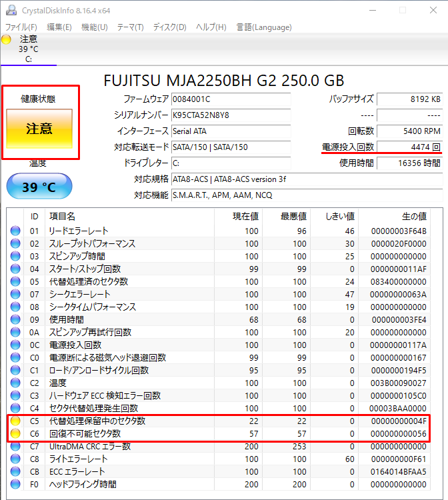The image size is (448, 500).
Task: Click the blue status icon for row 04
Action: [x=15, y=269]
